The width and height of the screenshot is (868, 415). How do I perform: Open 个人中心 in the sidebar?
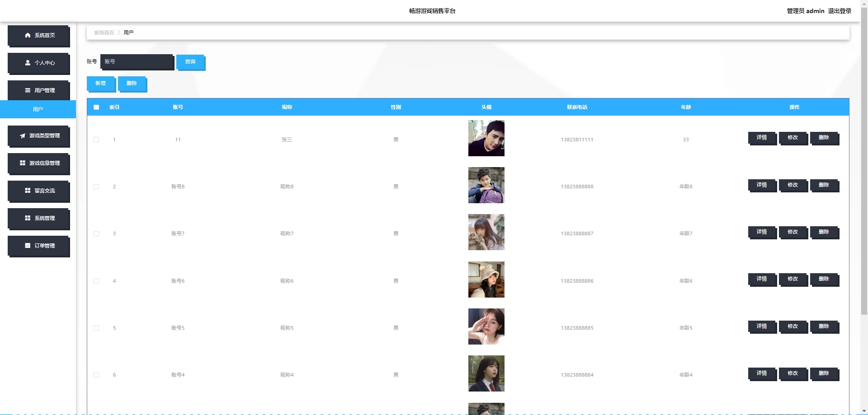[x=39, y=63]
